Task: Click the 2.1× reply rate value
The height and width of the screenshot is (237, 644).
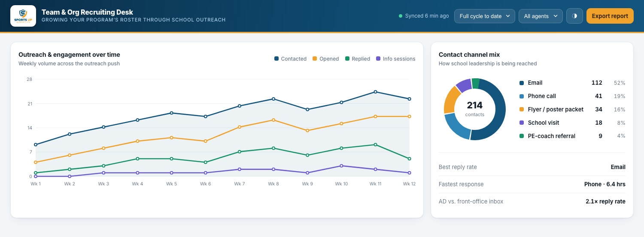Action: (605, 202)
